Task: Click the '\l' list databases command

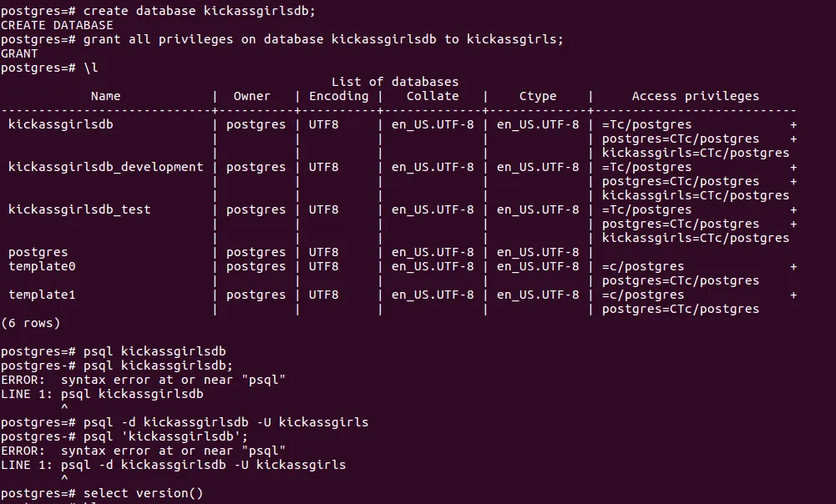Action: pos(91,68)
